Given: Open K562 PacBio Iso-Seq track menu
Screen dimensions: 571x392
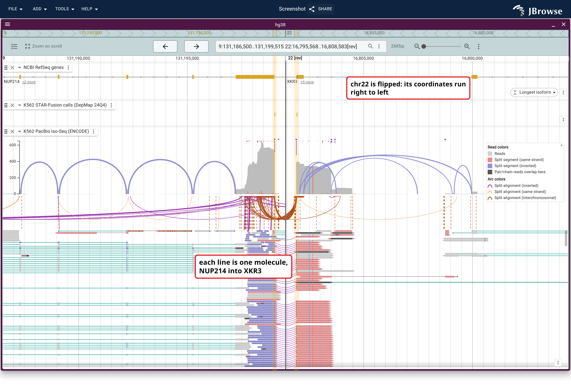Looking at the screenshot, I should pos(93,131).
